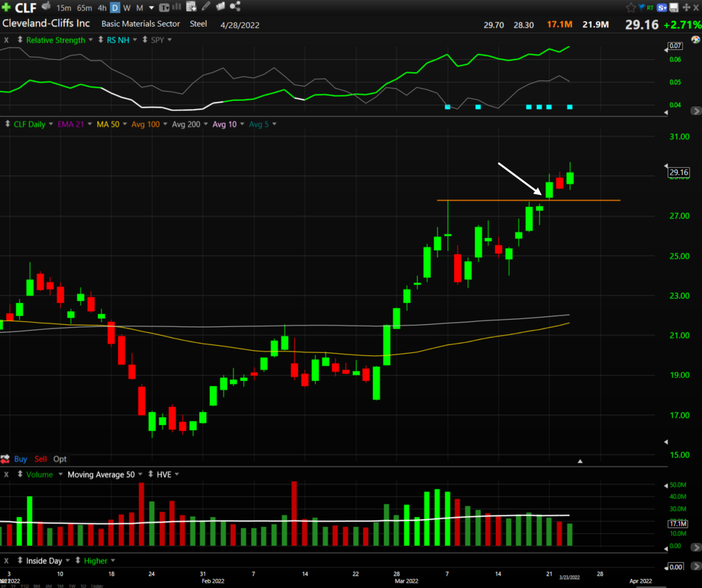The height and width of the screenshot is (588, 702).
Task: Open the MA 50 dropdown
Action: click(x=124, y=124)
